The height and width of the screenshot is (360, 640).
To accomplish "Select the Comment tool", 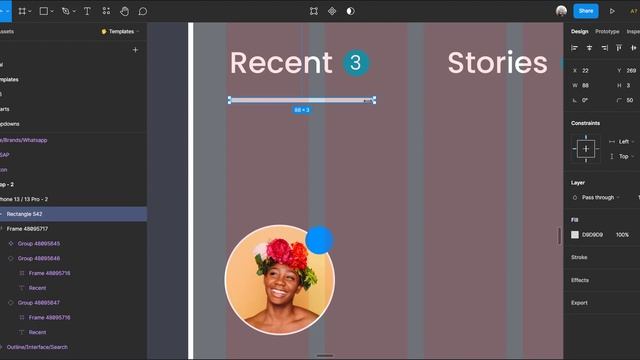I will [142, 11].
